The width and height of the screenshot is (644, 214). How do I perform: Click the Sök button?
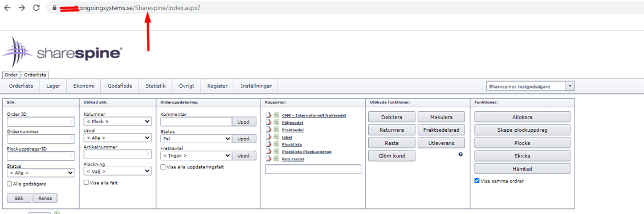[x=19, y=198]
